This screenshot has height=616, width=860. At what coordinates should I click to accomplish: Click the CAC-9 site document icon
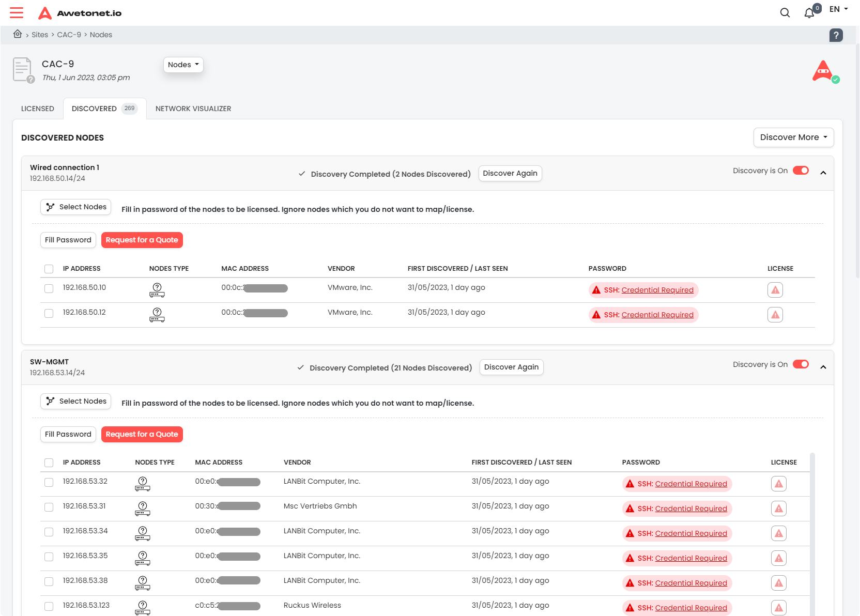pyautogui.click(x=23, y=70)
